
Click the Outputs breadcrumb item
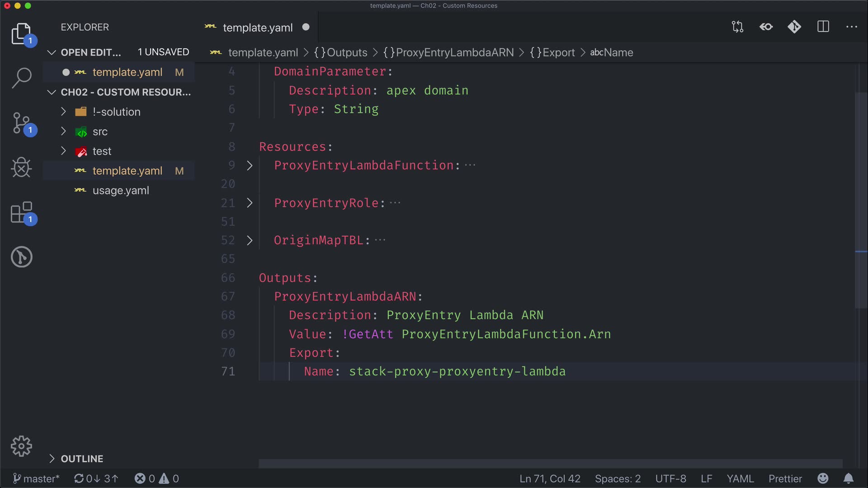(347, 52)
